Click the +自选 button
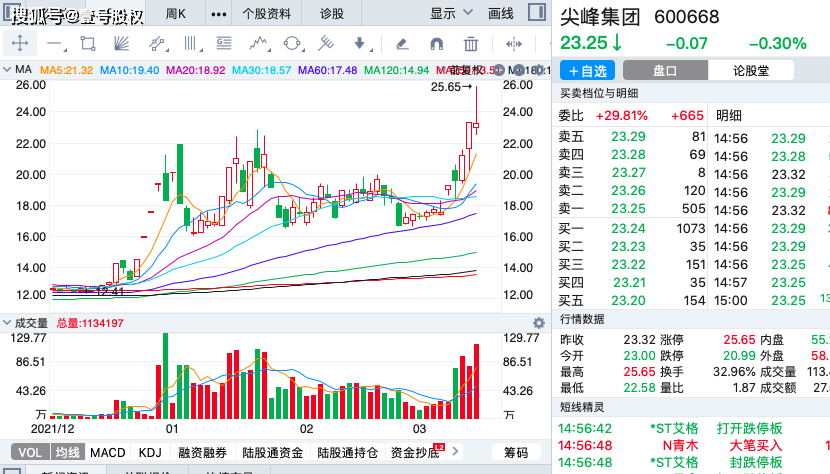Screen dimensions: 830x474 587,70
